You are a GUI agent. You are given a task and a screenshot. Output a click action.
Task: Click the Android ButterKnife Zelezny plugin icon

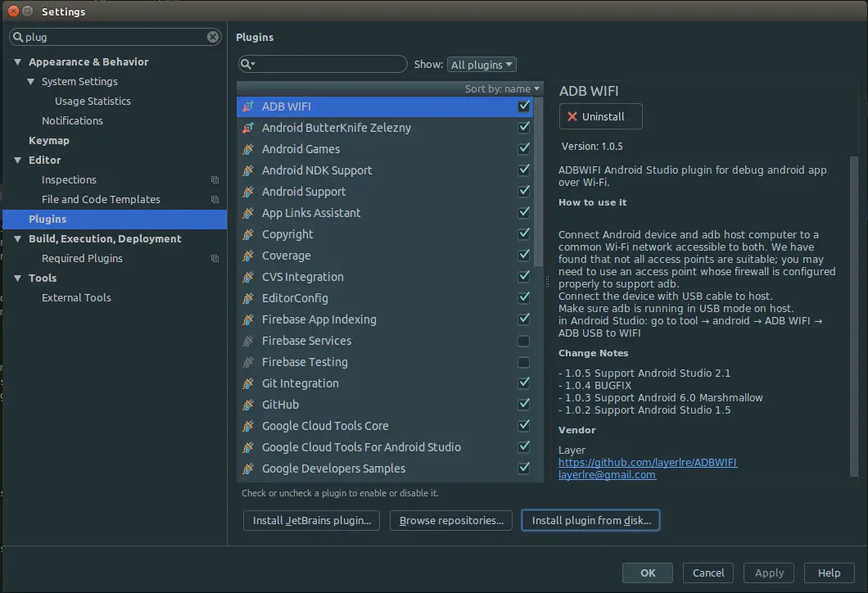point(248,128)
